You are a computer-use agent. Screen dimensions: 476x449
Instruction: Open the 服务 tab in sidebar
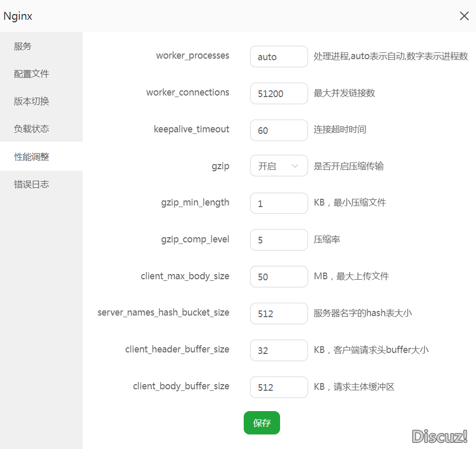point(23,46)
